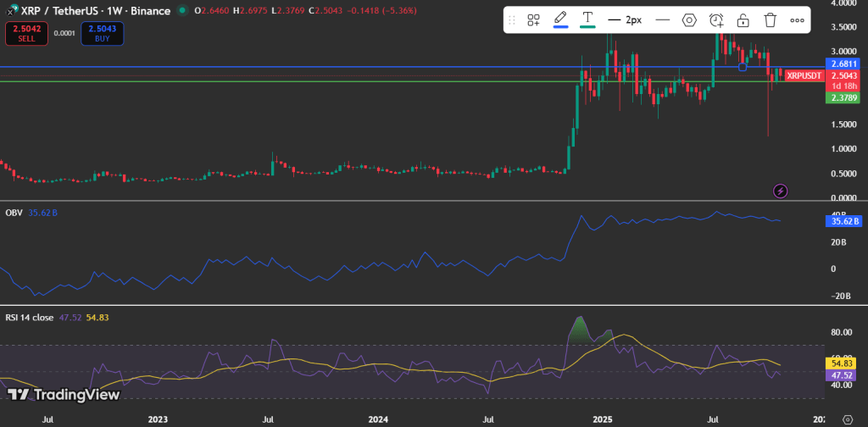Open drawing templates in floating toolbar
Screen dimensions: 868x427
click(534, 20)
